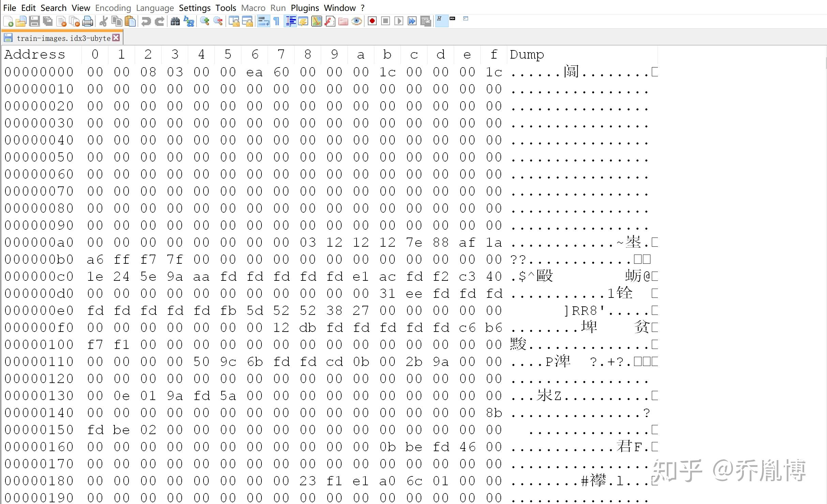Click the Start Recording macro icon
This screenshot has width=827, height=504.
(372, 21)
